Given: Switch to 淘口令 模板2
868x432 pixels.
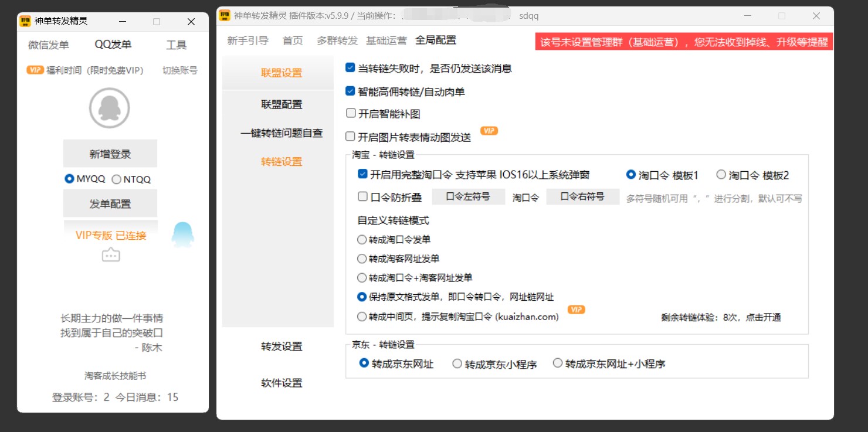Looking at the screenshot, I should coord(721,174).
